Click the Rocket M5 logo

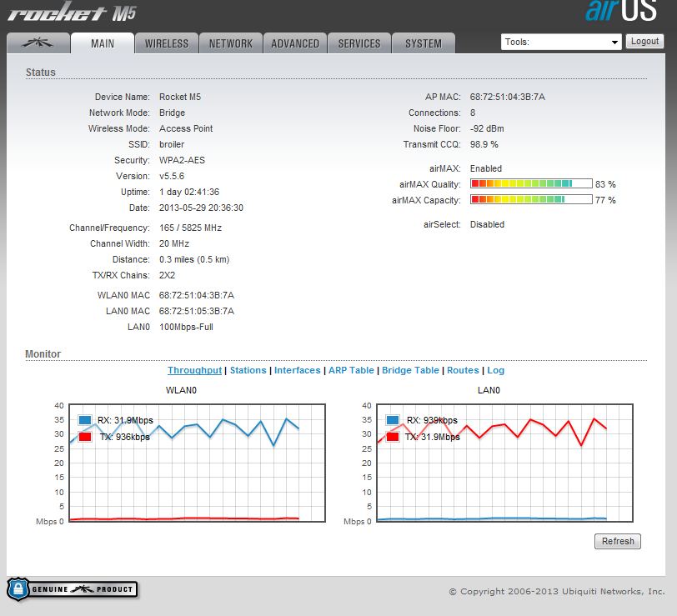[72, 11]
